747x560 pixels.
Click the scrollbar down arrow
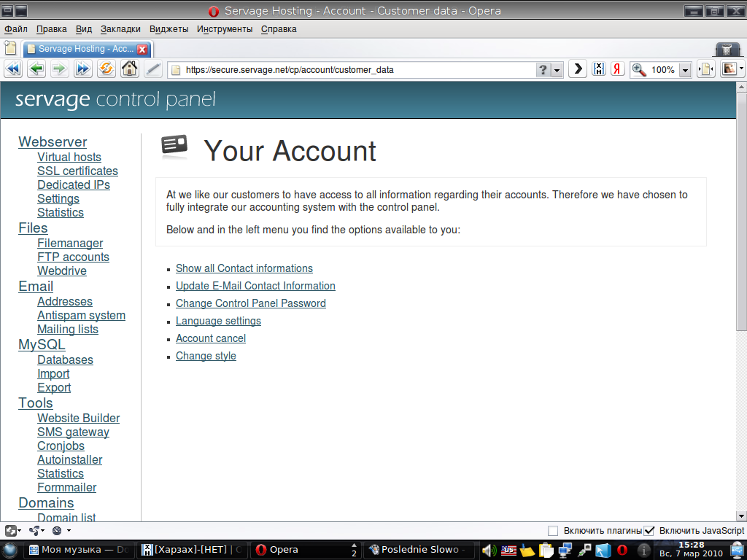tap(741, 516)
